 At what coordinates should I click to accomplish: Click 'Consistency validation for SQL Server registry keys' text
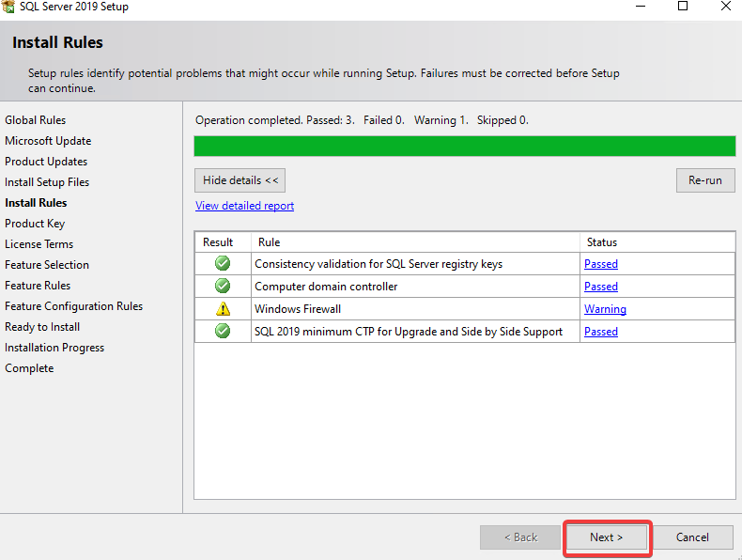pyautogui.click(x=379, y=264)
